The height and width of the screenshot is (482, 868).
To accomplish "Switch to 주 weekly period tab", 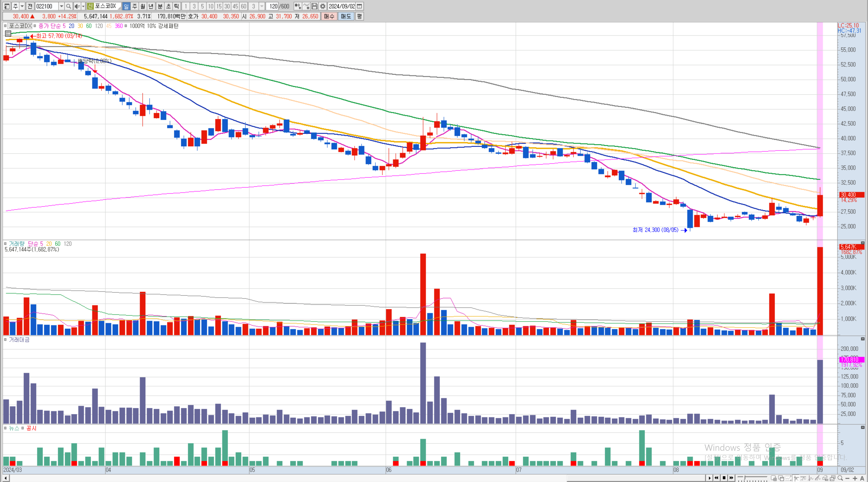I will [134, 6].
